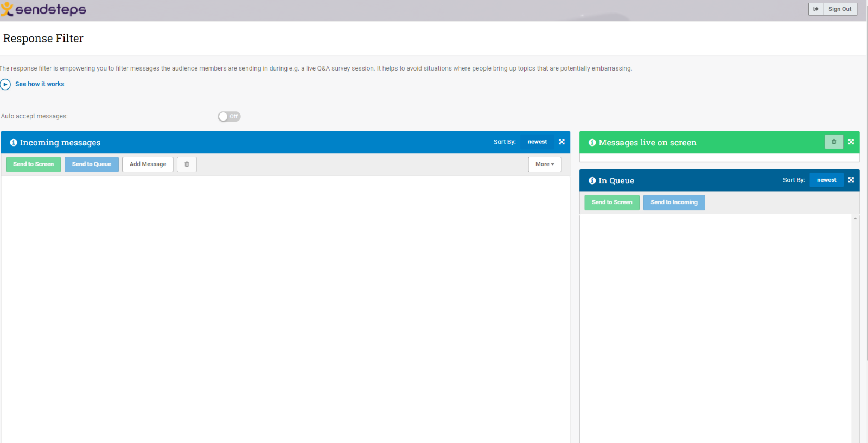Open the More dropdown menu

[545, 164]
